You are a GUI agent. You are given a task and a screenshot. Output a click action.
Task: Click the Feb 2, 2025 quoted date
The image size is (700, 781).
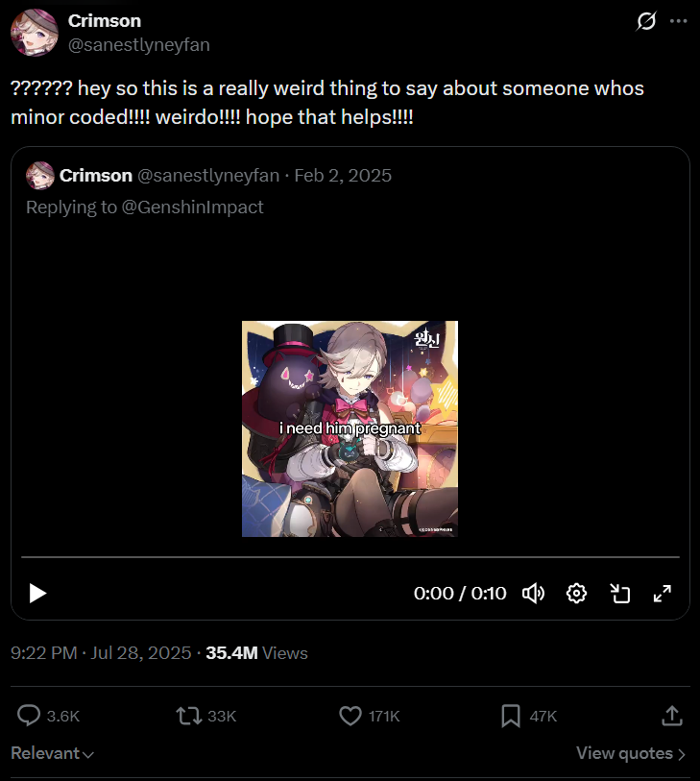click(x=343, y=176)
